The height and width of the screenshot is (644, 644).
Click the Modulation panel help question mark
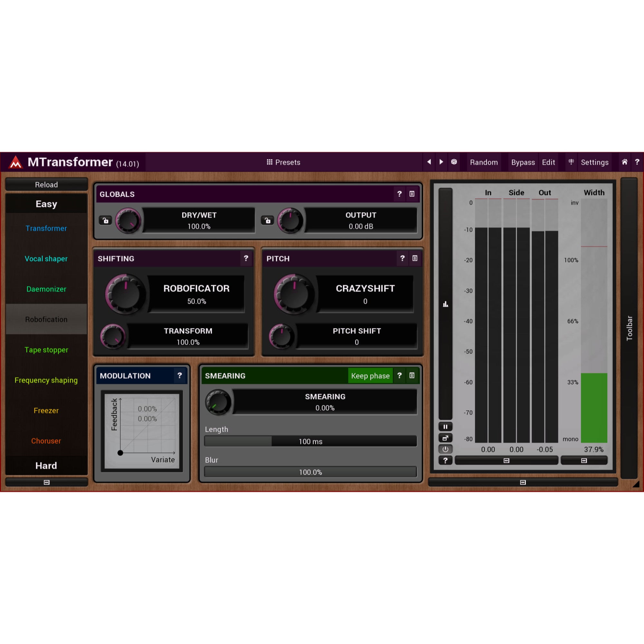click(x=180, y=376)
